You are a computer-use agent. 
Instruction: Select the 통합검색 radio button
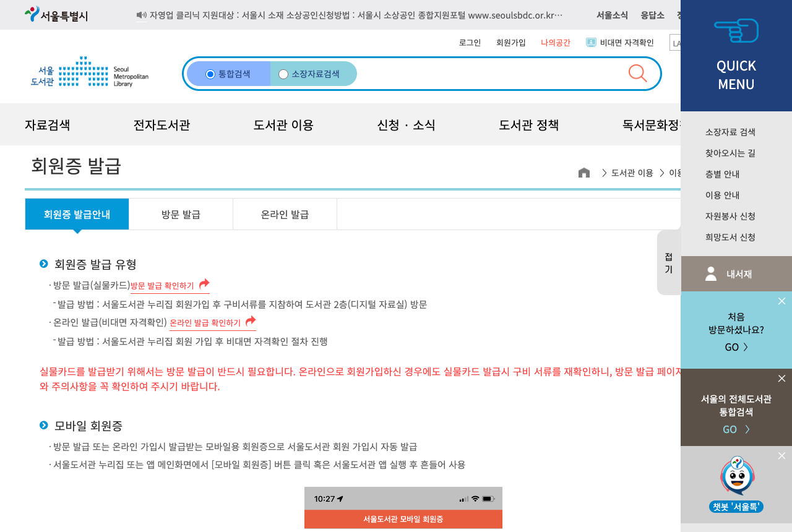(210, 74)
